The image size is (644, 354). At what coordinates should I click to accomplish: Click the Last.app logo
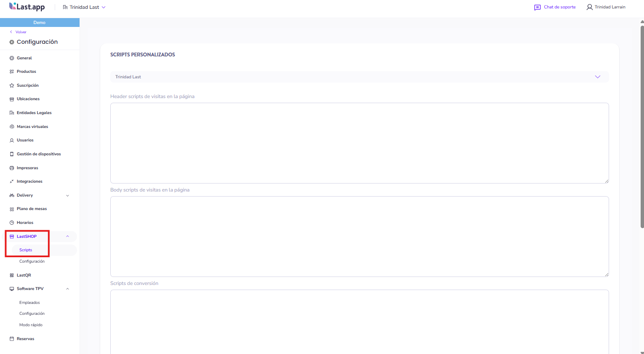click(x=27, y=7)
